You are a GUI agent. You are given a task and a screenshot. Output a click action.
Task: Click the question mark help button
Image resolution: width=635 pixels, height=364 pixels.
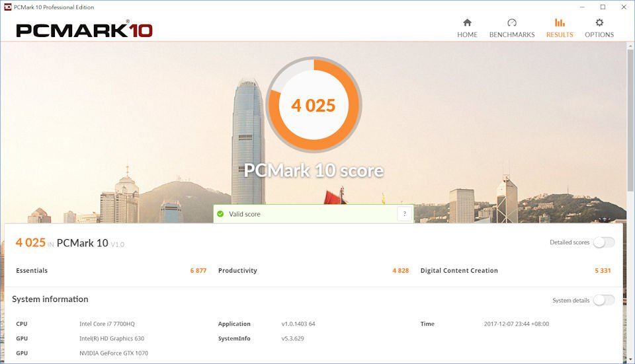coord(405,214)
